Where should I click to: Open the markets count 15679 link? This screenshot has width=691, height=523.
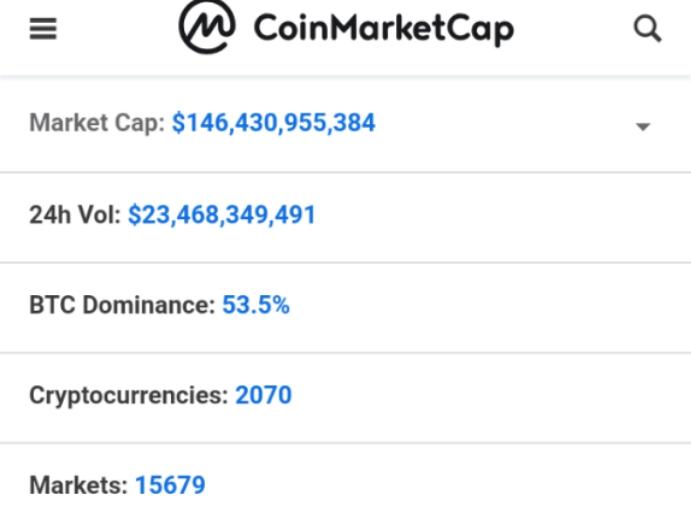[x=170, y=486]
